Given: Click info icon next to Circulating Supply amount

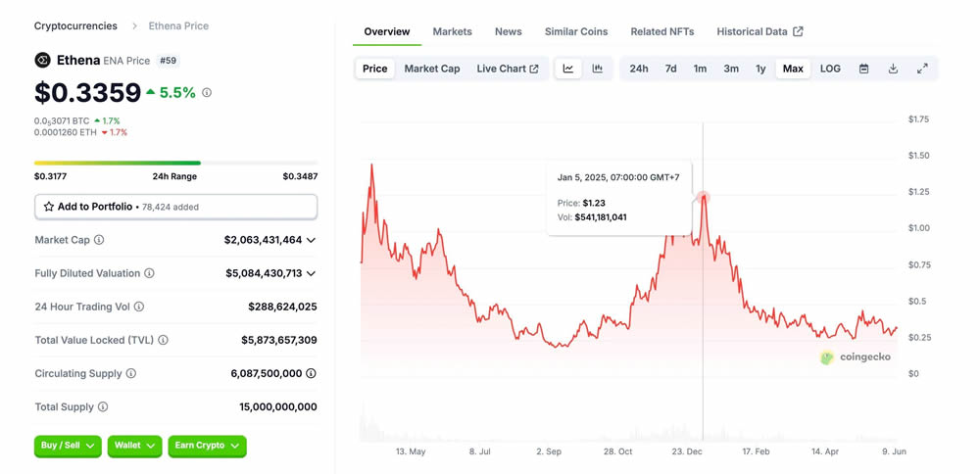Looking at the screenshot, I should coord(311,373).
